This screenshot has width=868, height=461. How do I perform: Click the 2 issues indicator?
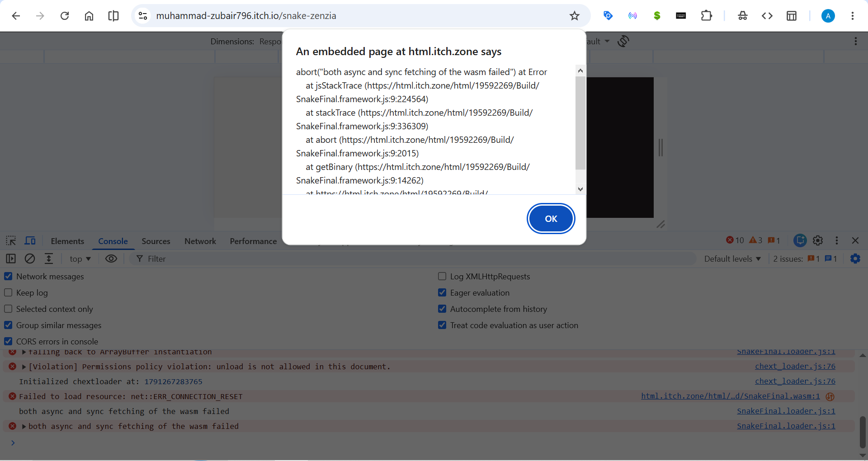pyautogui.click(x=805, y=259)
